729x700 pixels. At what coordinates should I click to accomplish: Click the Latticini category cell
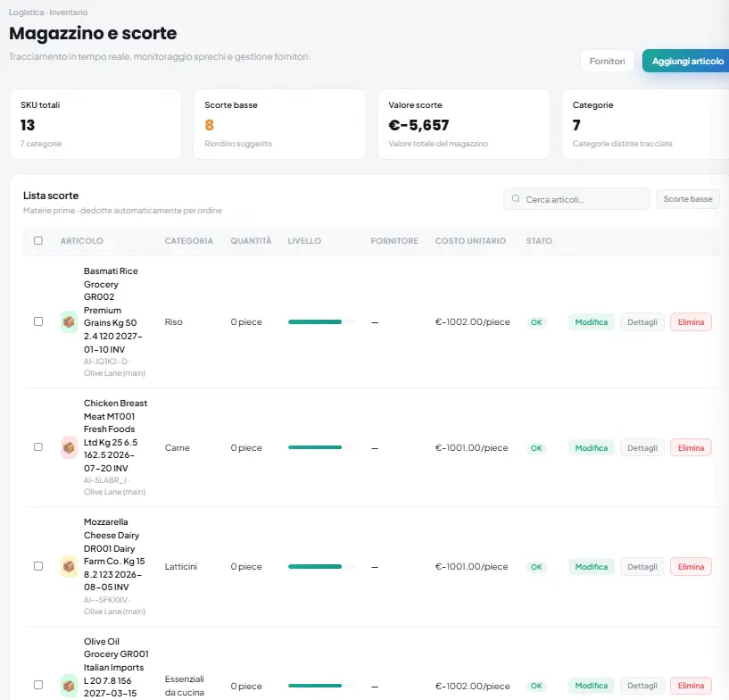[x=181, y=566]
